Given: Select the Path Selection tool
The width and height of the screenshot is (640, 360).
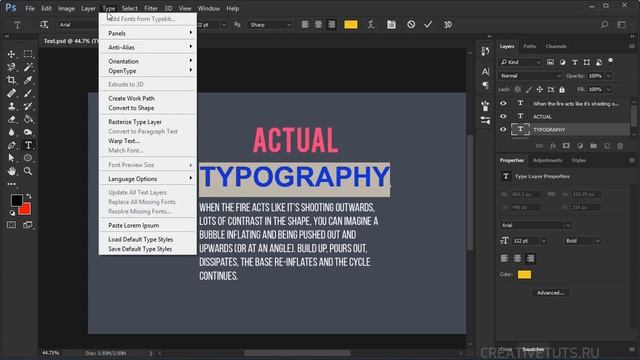Looking at the screenshot, I should 11,158.
